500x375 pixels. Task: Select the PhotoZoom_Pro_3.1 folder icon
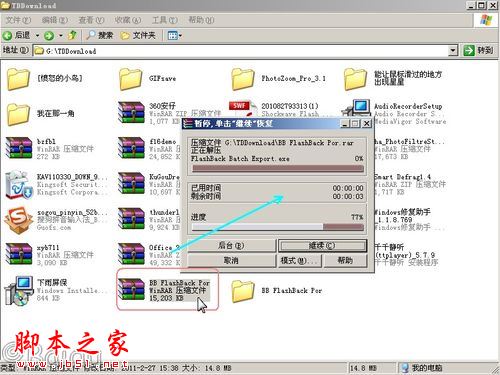pyautogui.click(x=243, y=79)
